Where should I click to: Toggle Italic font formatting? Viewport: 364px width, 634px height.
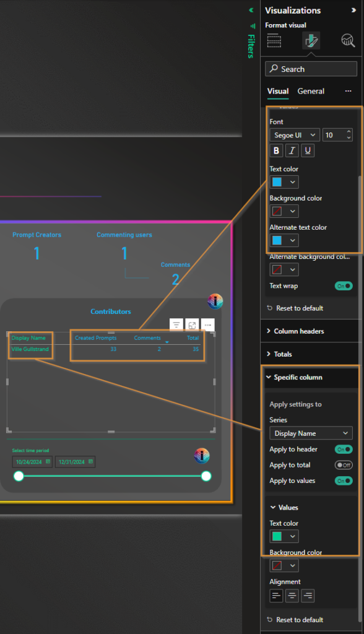292,150
